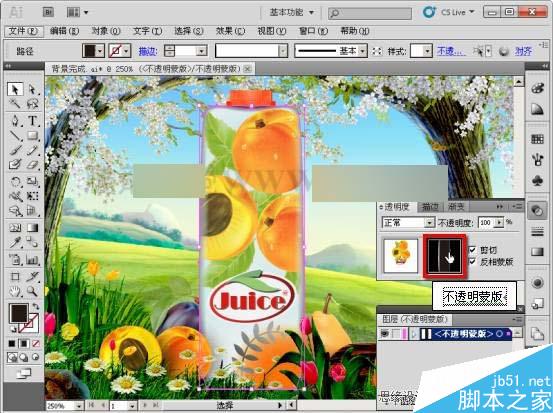The image size is (553, 413).
Task: Toggle lock on the <不透明蒙版> layer
Action: tap(396, 333)
